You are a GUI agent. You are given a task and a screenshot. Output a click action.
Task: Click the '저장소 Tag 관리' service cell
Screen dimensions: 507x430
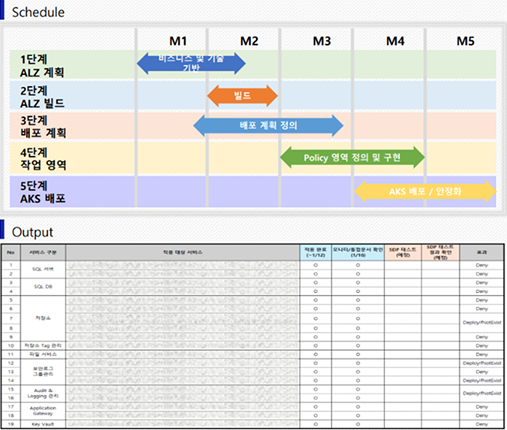tap(43, 346)
